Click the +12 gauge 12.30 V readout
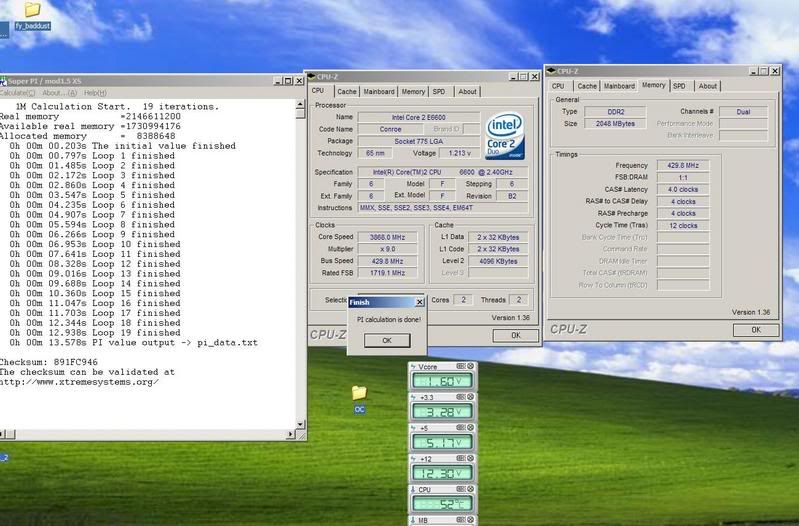This screenshot has height=526, width=799. click(442, 473)
